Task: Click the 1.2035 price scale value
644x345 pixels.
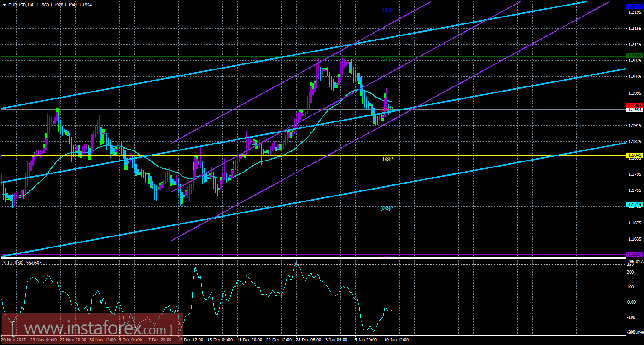Action: (635, 77)
